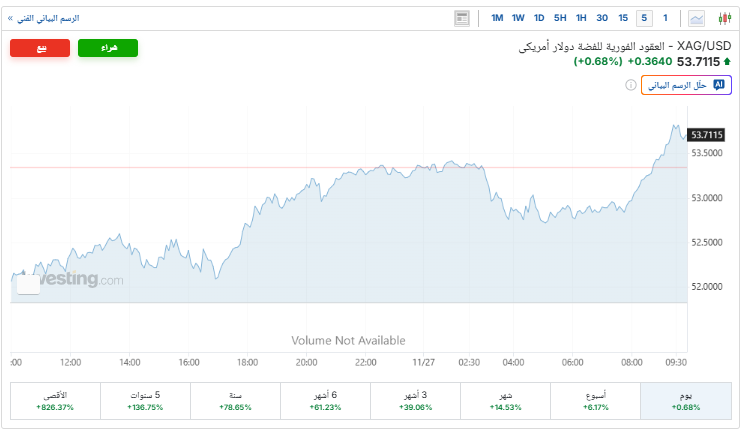Set chart interval to 1 minute
This screenshot has width=744, height=434.
click(x=665, y=18)
